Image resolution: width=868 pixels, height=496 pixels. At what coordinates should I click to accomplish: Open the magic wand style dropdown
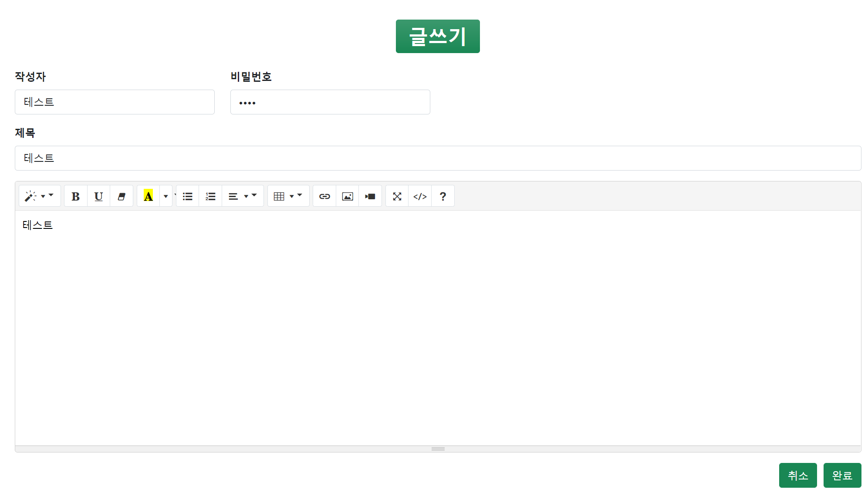click(39, 196)
